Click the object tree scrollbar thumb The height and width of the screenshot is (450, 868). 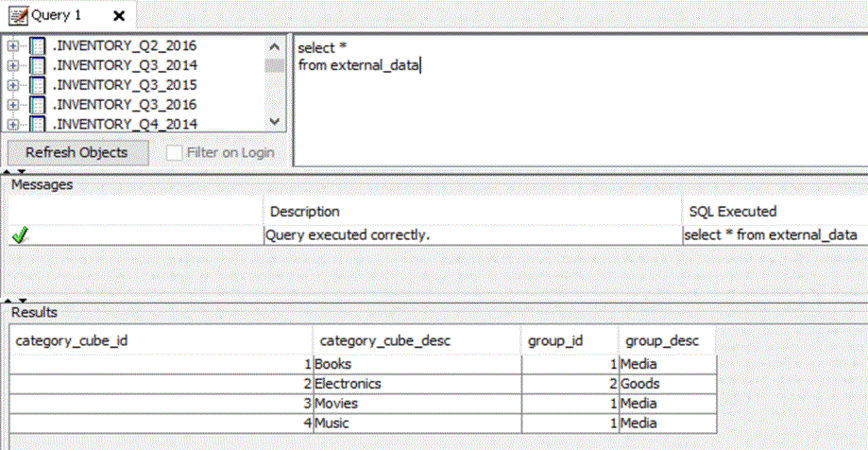click(275, 65)
